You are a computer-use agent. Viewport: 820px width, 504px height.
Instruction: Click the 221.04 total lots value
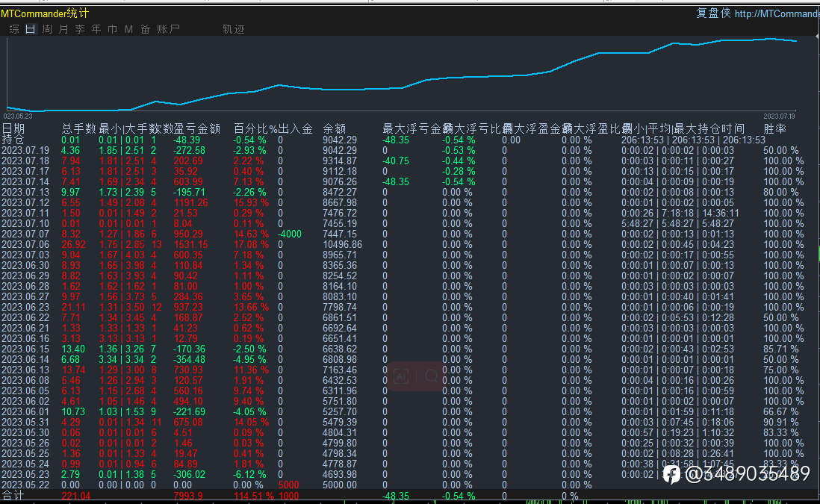click(x=76, y=496)
